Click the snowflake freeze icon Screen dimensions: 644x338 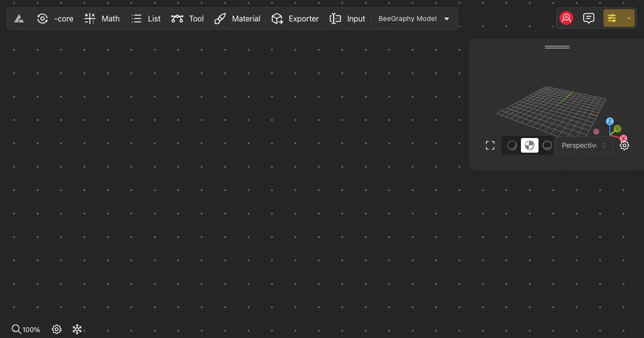point(77,329)
